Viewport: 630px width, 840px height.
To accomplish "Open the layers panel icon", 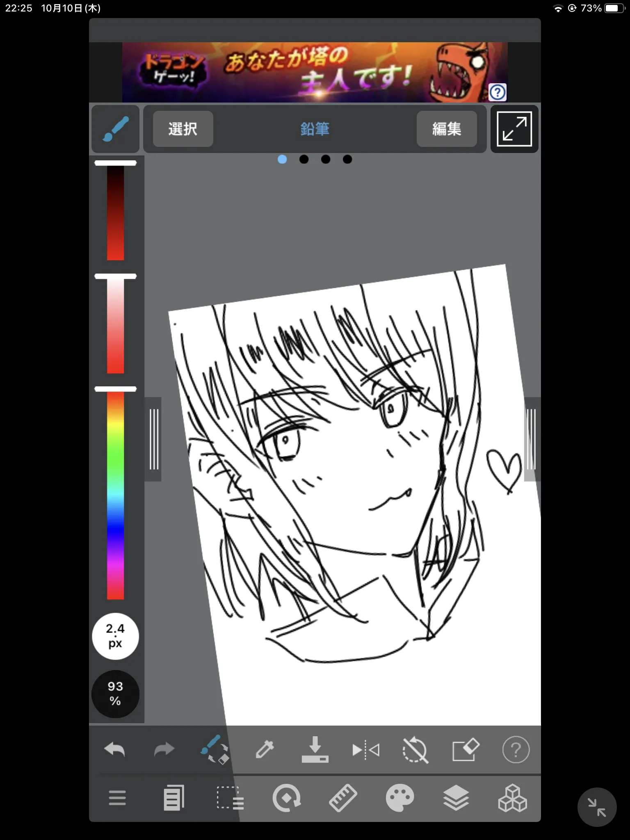I will point(456,798).
